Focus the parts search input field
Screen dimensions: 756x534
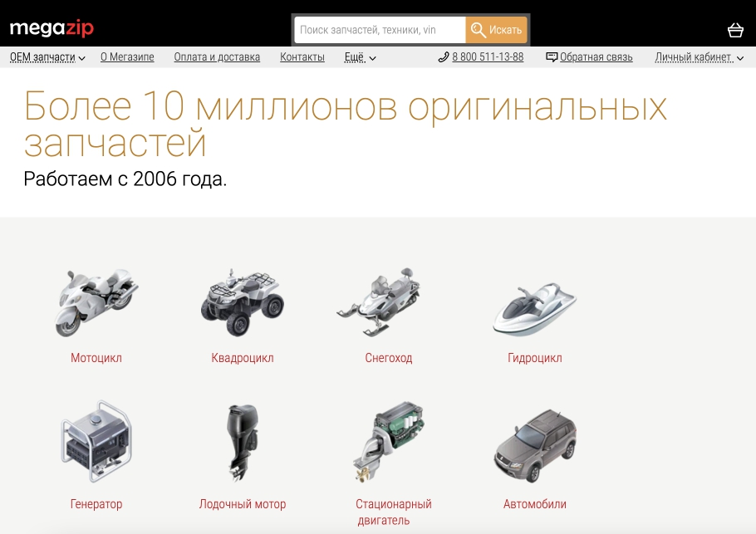coord(380,30)
